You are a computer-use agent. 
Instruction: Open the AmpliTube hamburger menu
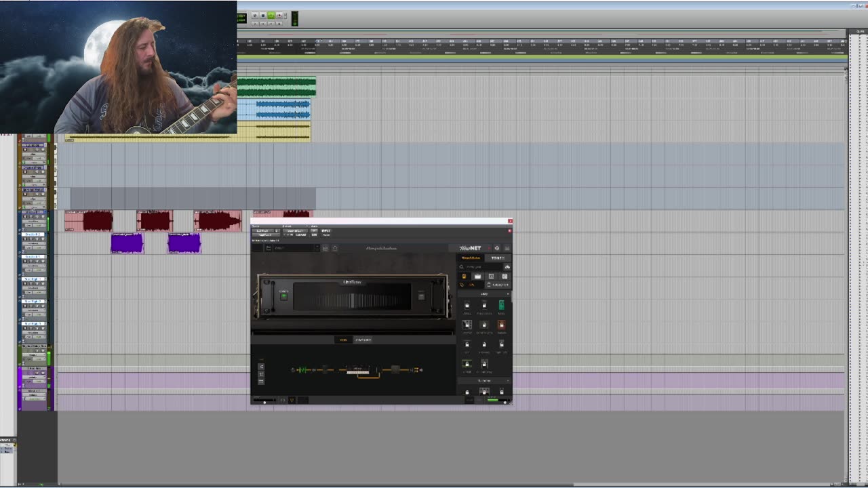point(507,248)
